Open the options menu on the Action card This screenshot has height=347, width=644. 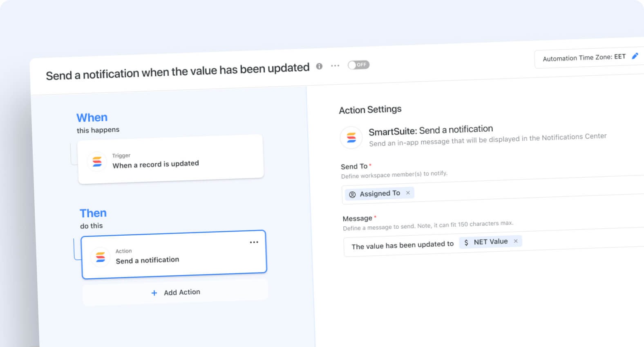254,242
